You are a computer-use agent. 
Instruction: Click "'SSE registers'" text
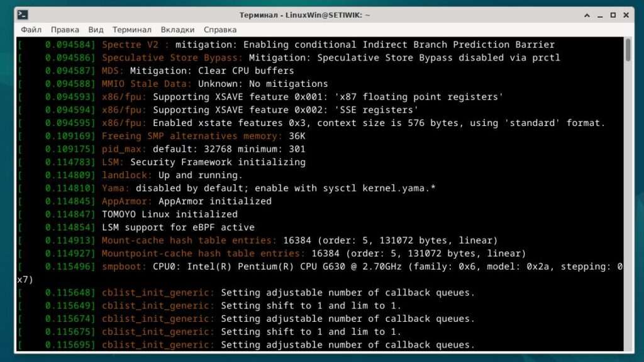click(x=377, y=110)
